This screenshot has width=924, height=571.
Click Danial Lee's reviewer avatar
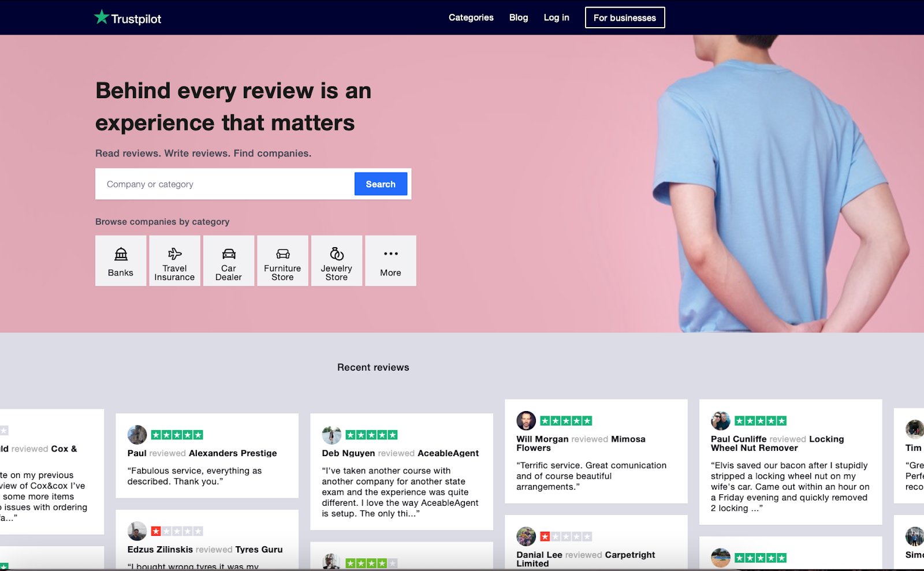526,536
